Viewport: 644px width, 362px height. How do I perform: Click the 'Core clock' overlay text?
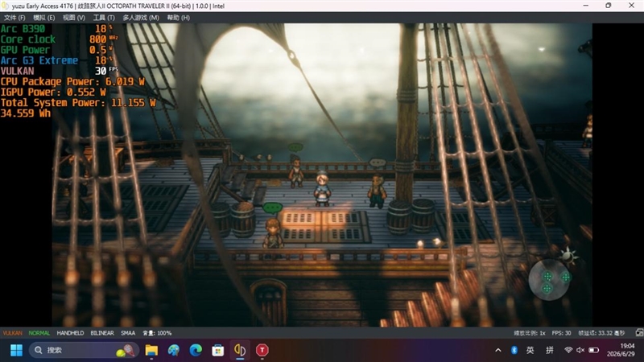pyautogui.click(x=28, y=39)
